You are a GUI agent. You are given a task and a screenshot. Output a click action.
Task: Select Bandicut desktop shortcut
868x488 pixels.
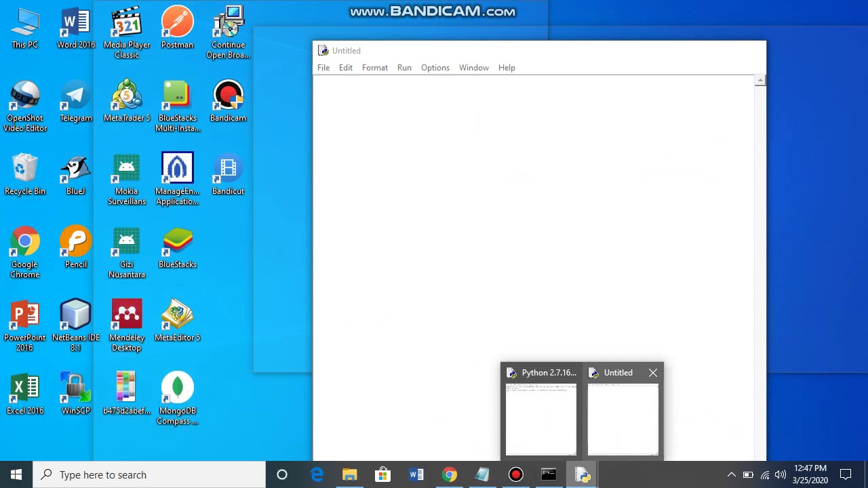[x=228, y=175]
